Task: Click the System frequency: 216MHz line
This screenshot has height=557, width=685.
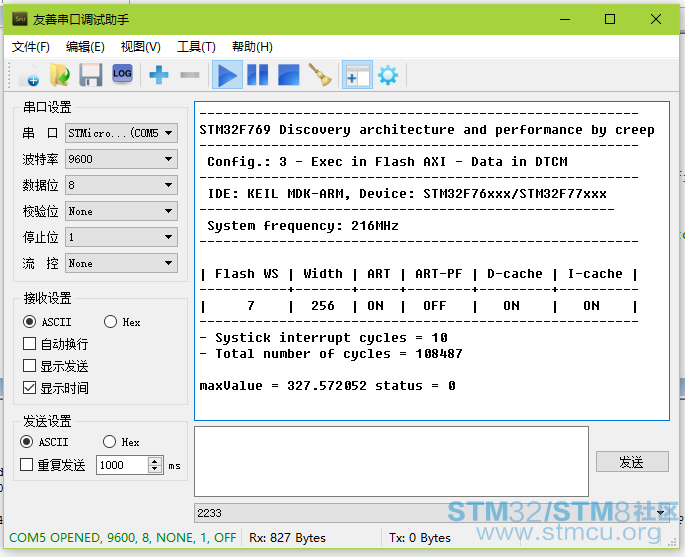Action: [x=303, y=225]
